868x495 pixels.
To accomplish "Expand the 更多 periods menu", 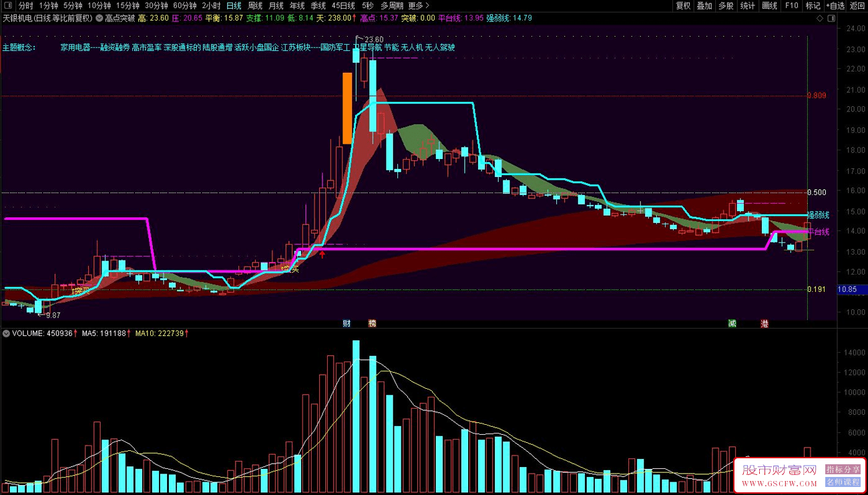I will [x=419, y=5].
